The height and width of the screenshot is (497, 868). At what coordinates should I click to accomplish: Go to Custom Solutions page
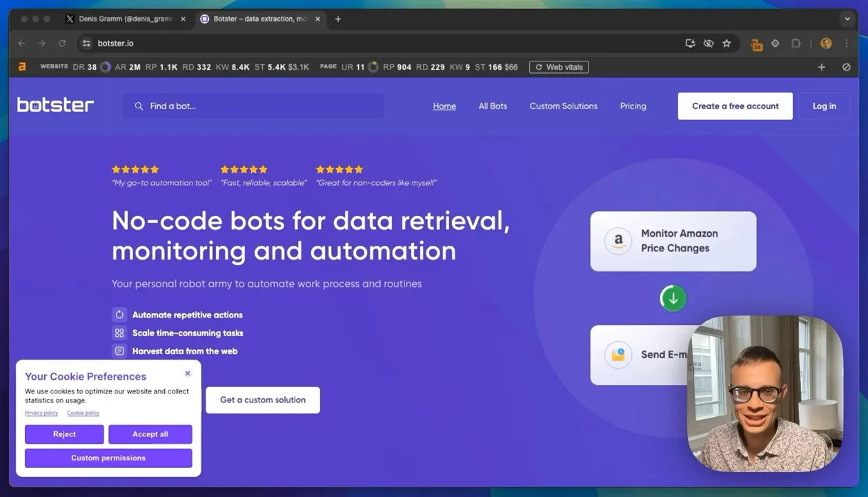(x=564, y=106)
